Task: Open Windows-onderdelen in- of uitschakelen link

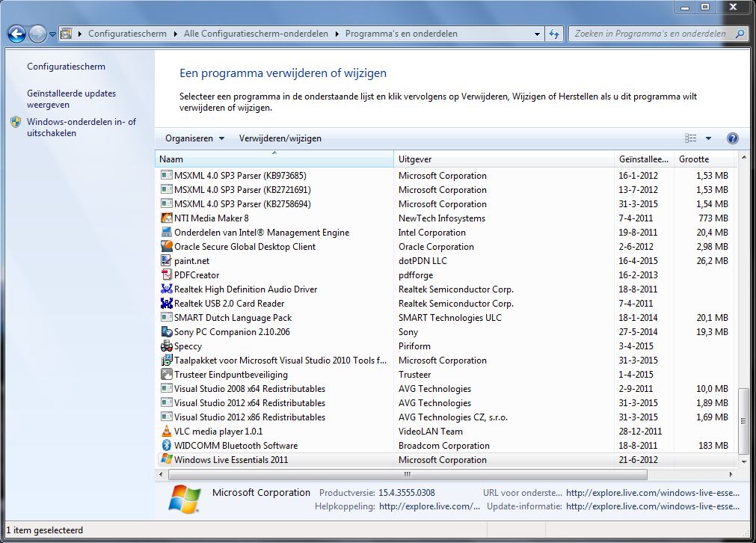Action: coord(82,127)
